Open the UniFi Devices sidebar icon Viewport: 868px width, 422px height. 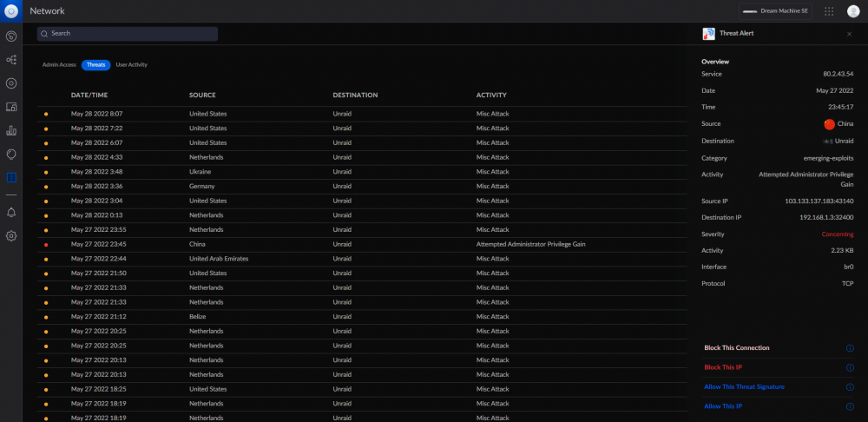11,83
